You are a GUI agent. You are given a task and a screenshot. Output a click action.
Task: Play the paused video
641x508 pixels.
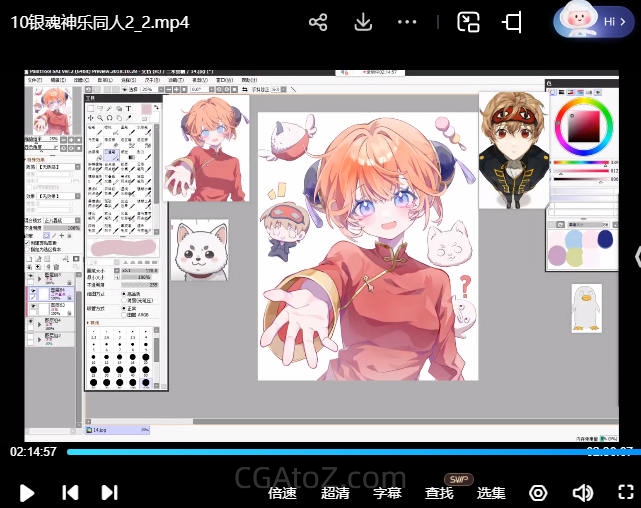coord(27,492)
